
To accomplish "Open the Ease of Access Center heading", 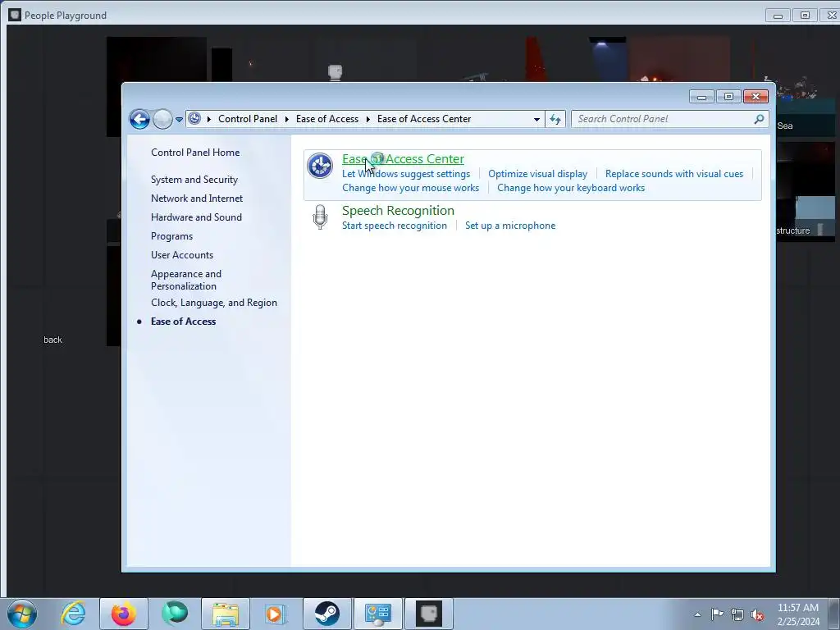I will (x=403, y=159).
